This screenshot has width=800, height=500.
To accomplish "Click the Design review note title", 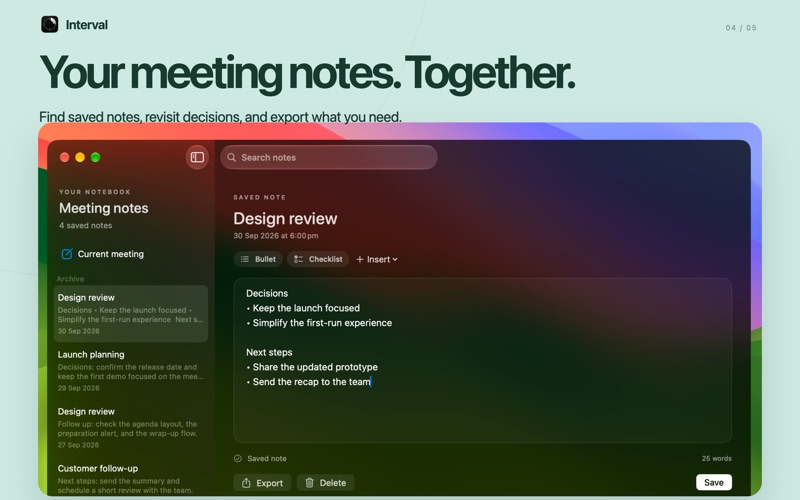I will (285, 218).
